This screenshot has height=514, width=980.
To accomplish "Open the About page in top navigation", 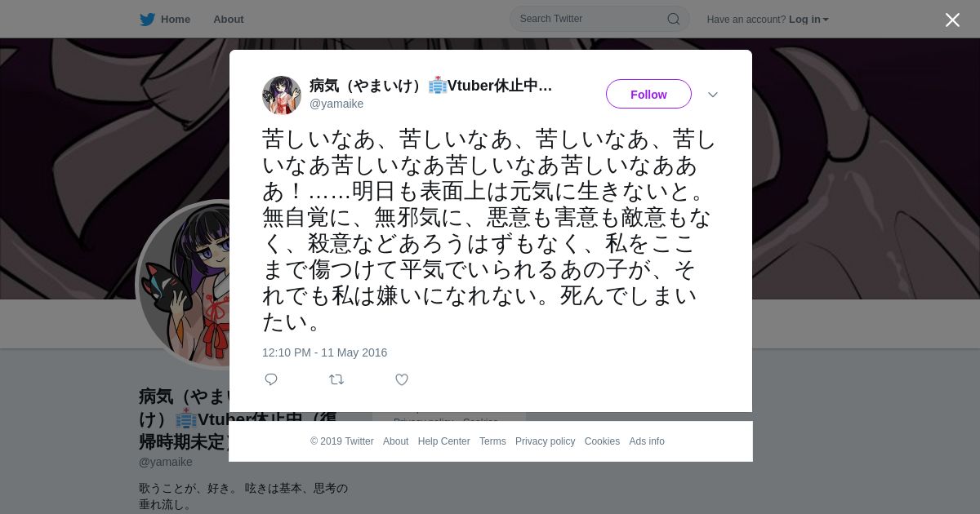I will click(x=229, y=20).
